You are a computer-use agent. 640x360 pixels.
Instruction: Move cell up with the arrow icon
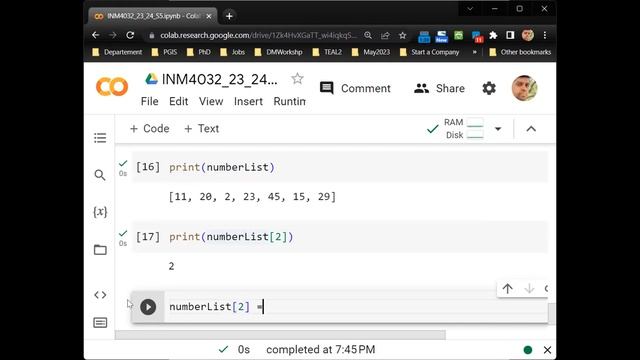(x=507, y=289)
